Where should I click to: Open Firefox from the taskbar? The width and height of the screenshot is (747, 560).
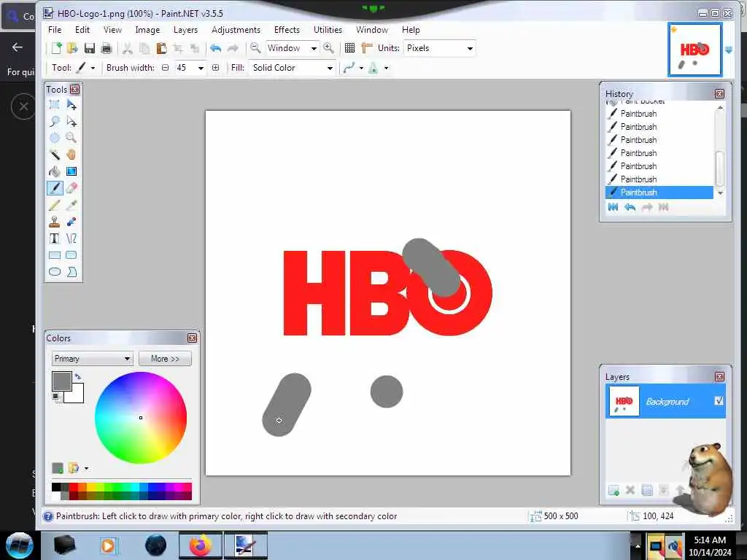(201, 545)
